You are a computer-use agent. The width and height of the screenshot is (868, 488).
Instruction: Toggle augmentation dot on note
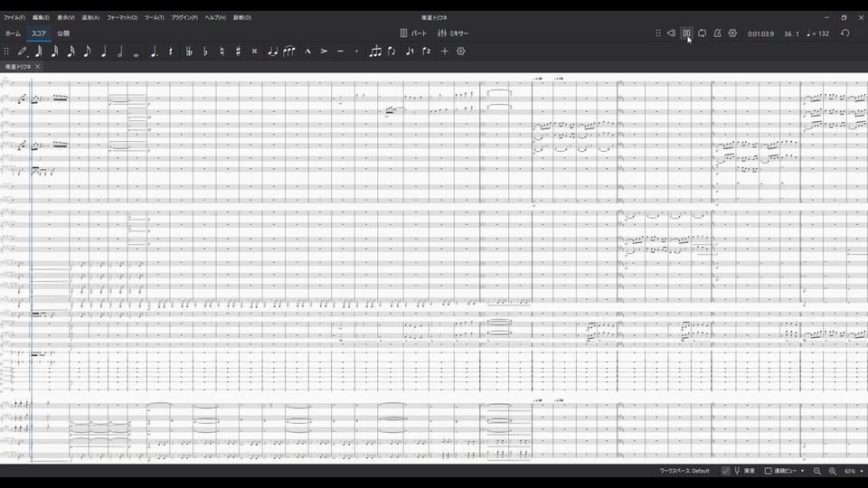[x=155, y=52]
